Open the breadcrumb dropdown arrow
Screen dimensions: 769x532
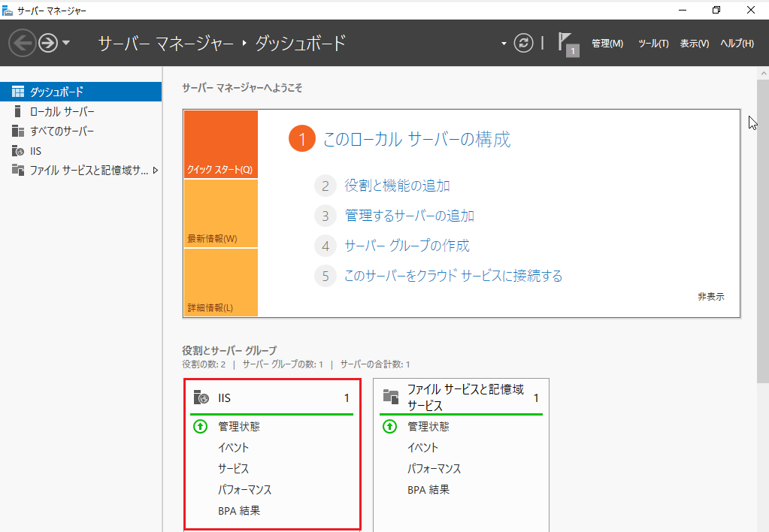(502, 43)
